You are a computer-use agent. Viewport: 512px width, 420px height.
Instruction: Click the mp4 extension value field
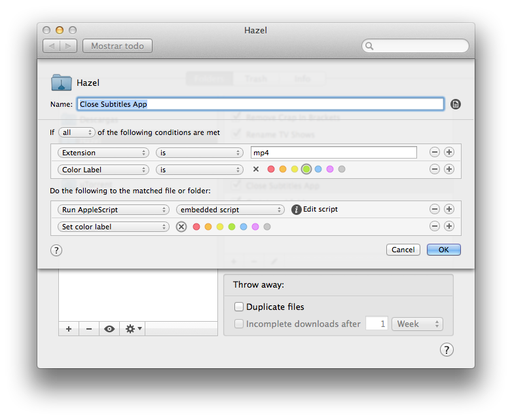[x=334, y=153]
